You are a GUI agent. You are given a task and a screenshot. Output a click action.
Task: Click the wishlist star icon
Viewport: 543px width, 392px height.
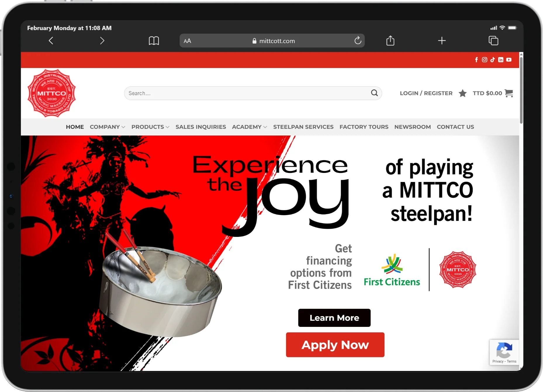(x=463, y=93)
